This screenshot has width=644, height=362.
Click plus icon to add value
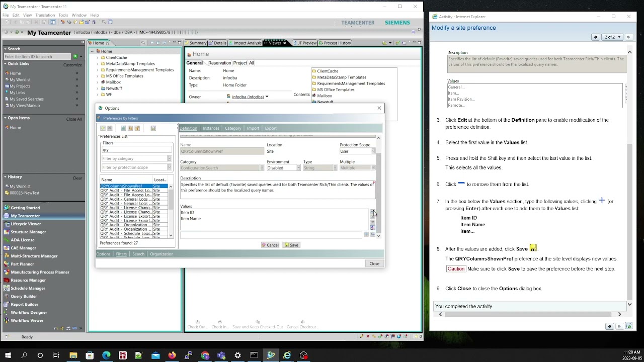[366, 234]
